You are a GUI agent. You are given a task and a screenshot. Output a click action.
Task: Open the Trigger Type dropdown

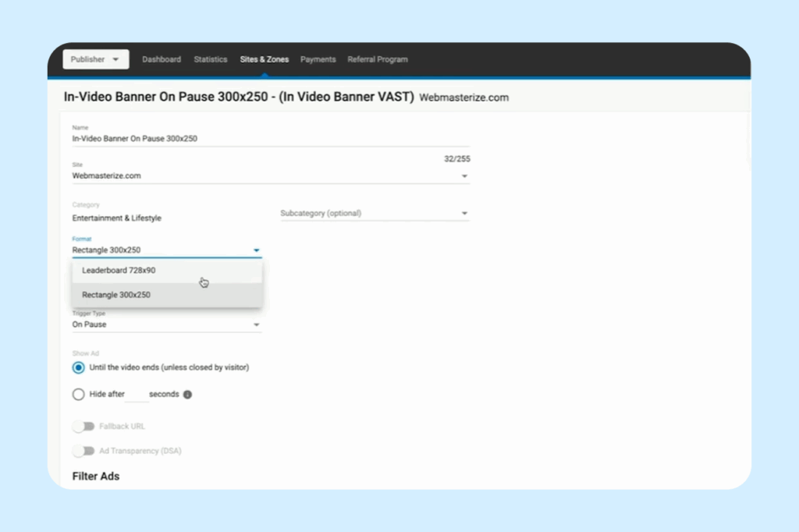(256, 324)
